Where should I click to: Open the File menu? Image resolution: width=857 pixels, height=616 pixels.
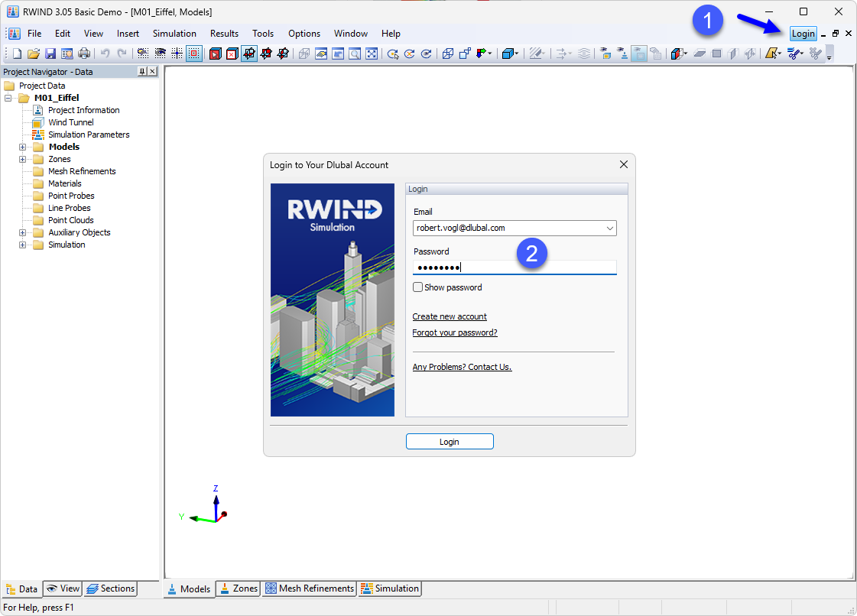click(x=34, y=34)
